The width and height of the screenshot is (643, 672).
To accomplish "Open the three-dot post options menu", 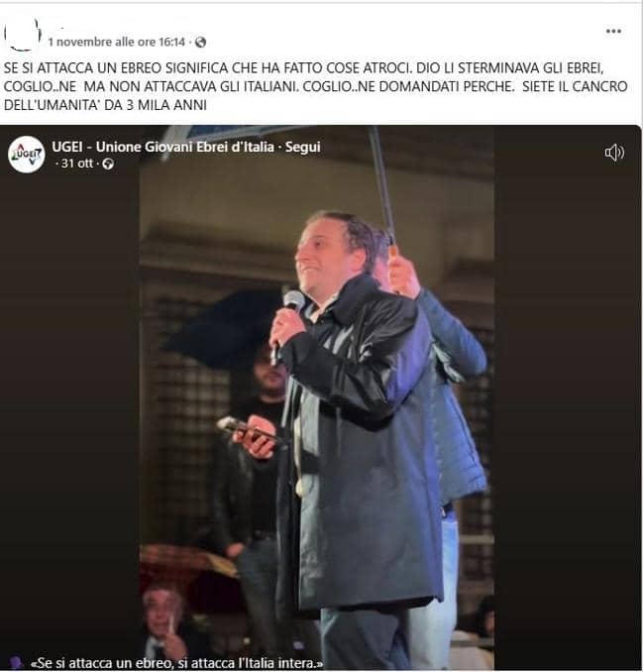I will click(x=613, y=31).
